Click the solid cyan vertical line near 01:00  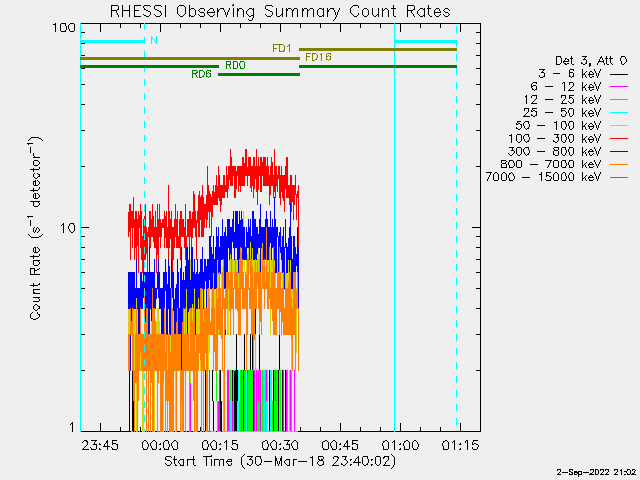tap(394, 229)
